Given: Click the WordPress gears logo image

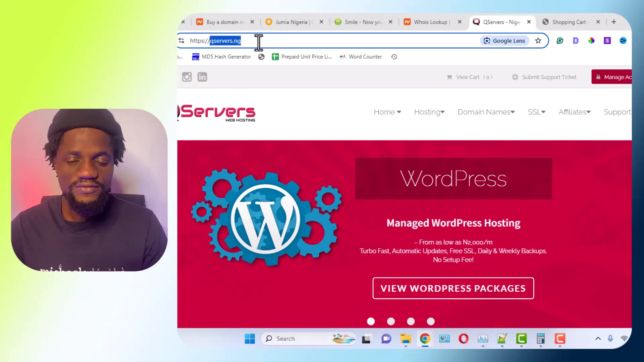Looking at the screenshot, I should click(266, 218).
